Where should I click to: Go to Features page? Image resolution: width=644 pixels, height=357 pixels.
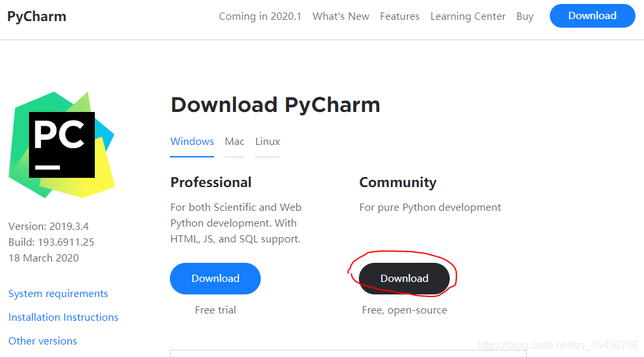click(x=400, y=16)
